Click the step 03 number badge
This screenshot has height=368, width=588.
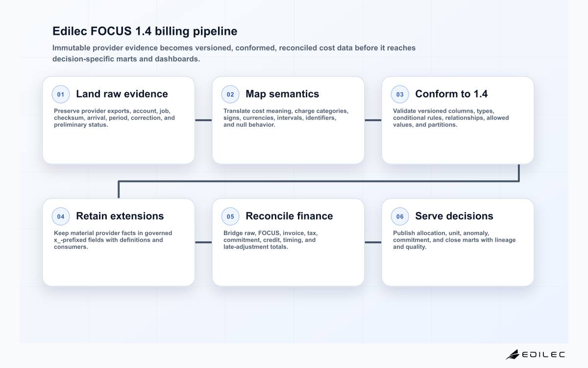(400, 94)
